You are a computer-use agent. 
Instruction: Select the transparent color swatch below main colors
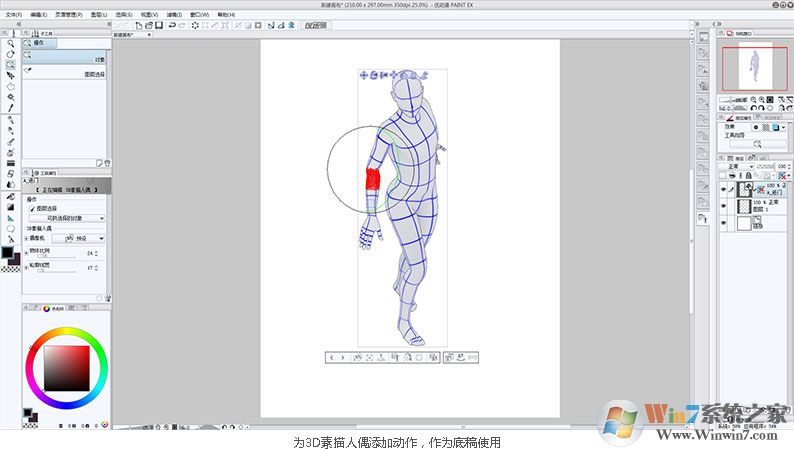click(10, 270)
